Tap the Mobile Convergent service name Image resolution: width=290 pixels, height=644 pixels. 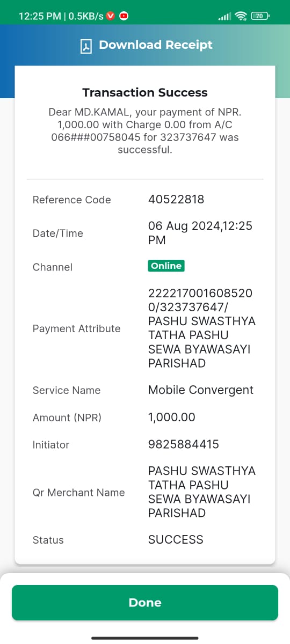pyautogui.click(x=201, y=390)
